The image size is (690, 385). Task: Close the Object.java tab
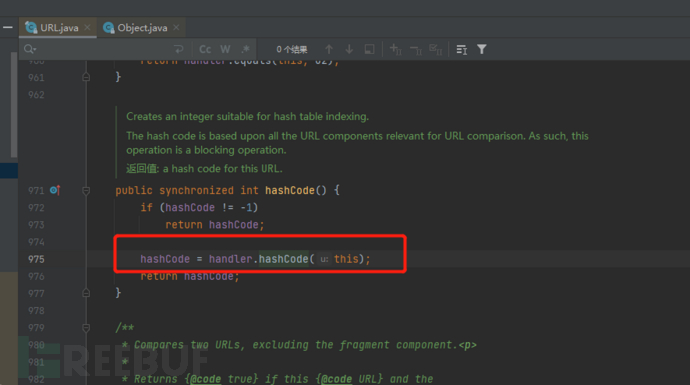tap(176, 27)
